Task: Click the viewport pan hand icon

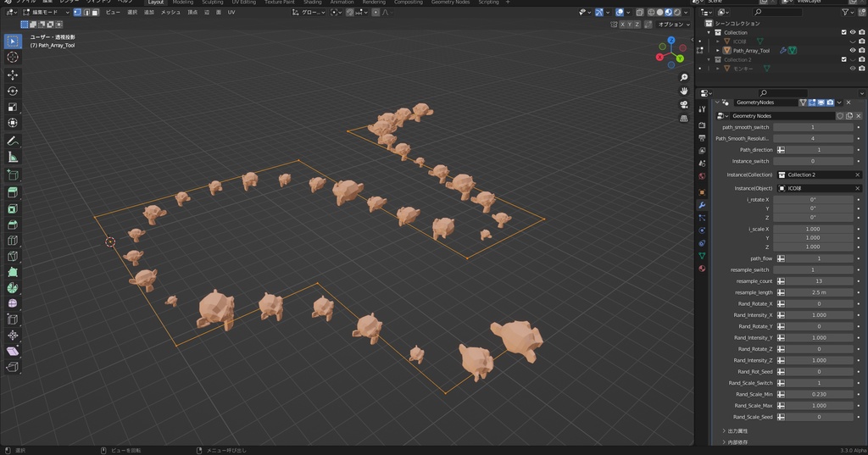Action: 684,91
